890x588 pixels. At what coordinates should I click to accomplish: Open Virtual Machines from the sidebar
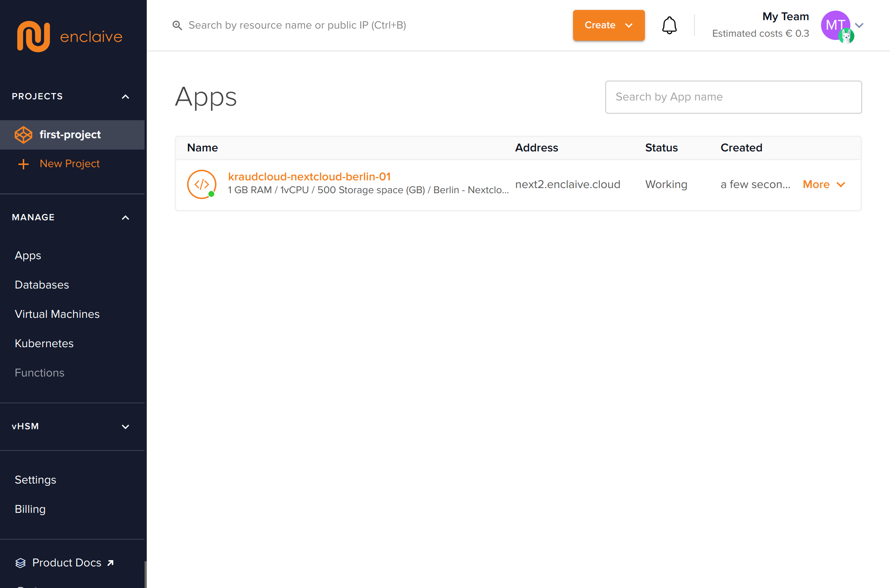point(57,314)
